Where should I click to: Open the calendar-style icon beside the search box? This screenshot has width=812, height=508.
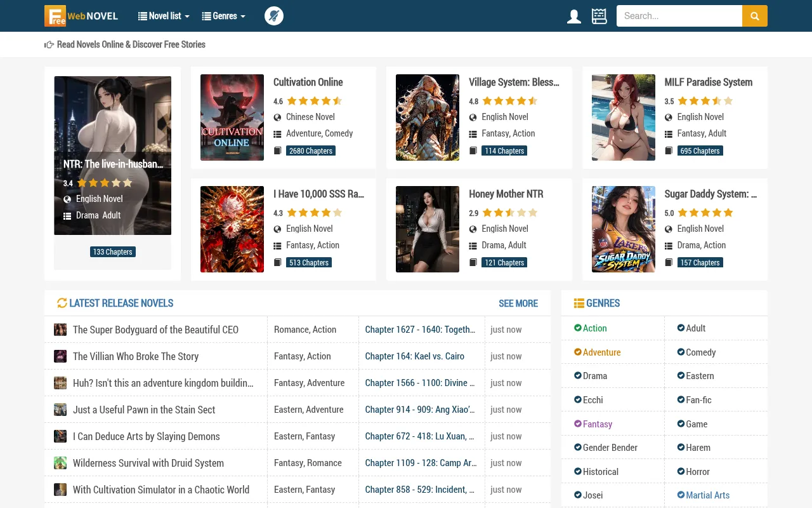tap(599, 17)
